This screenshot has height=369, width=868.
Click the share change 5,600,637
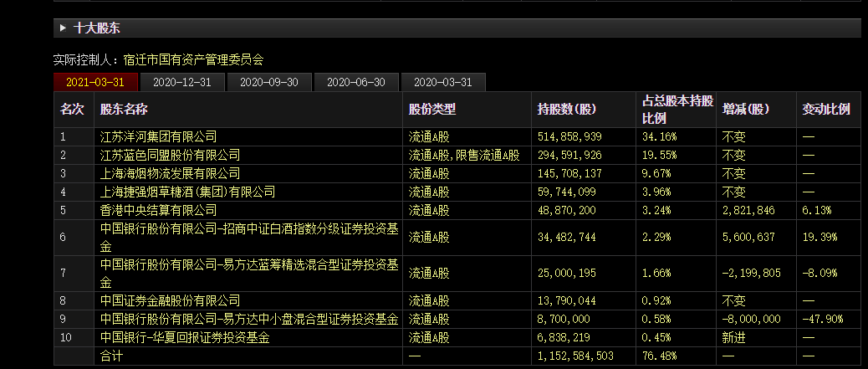pos(748,237)
